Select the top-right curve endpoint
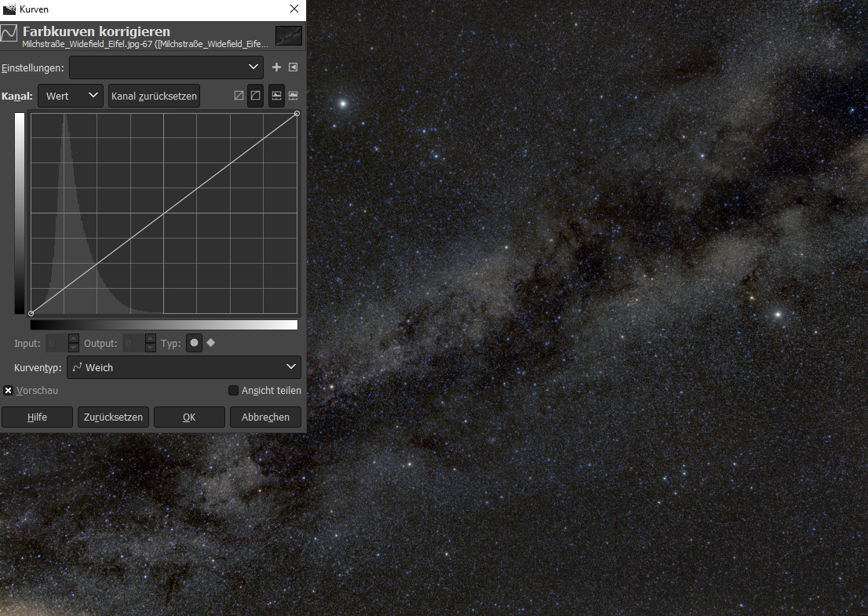This screenshot has width=868, height=616. click(x=297, y=114)
